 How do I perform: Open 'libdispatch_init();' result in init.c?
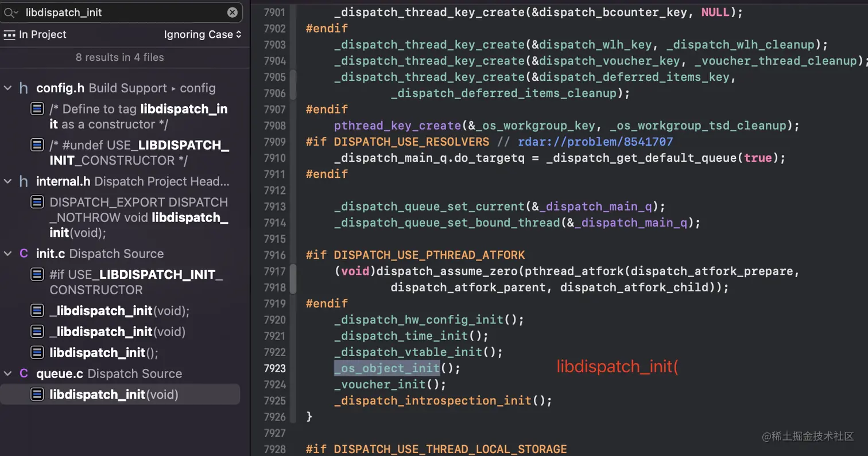[104, 352]
